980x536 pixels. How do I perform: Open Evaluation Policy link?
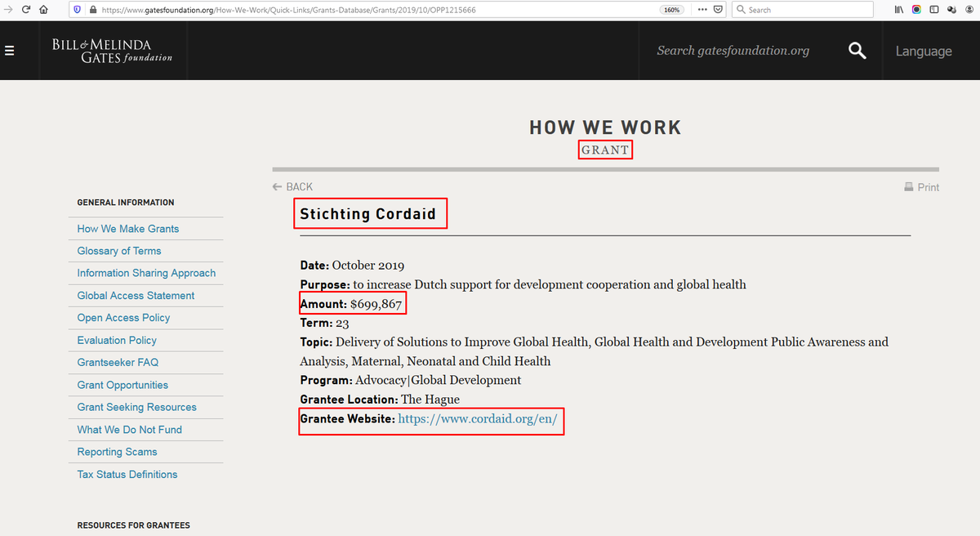tap(117, 340)
